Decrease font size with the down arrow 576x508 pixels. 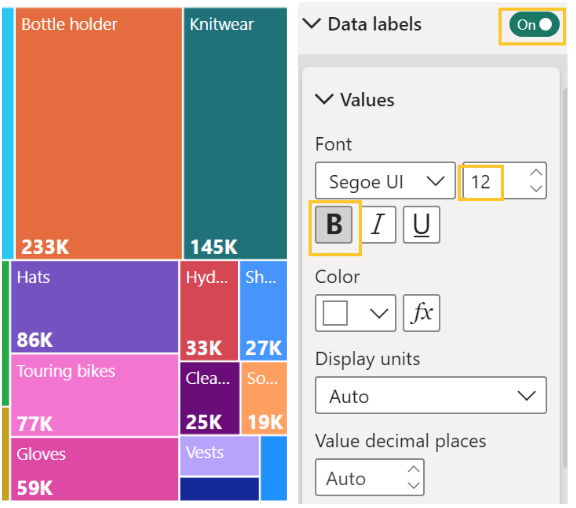[536, 189]
